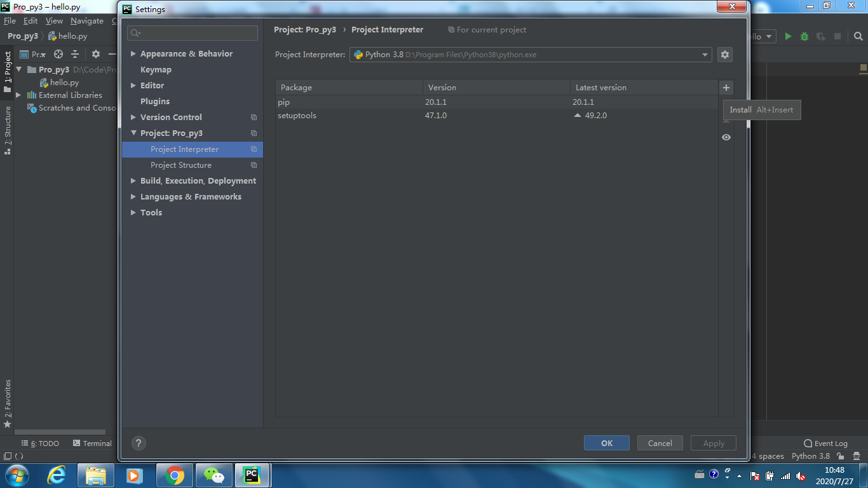Open media player icon in taskbar
Image resolution: width=868 pixels, height=488 pixels.
pos(135,475)
